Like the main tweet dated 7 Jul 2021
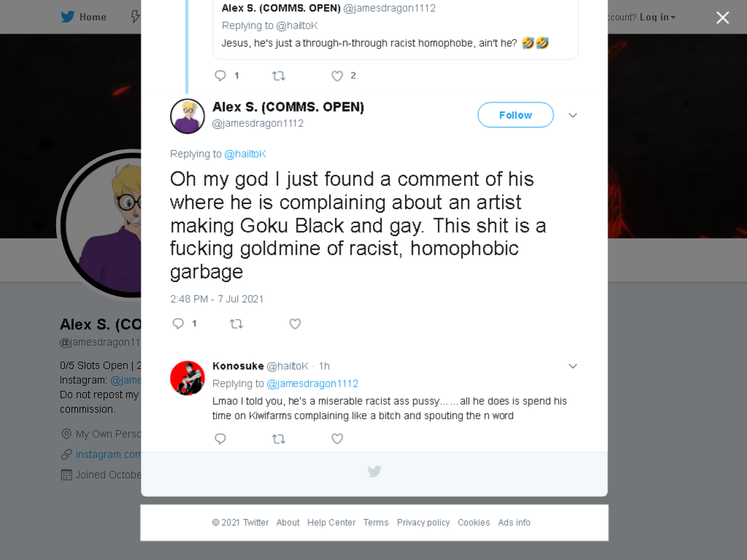747x560 pixels. pos(295,324)
